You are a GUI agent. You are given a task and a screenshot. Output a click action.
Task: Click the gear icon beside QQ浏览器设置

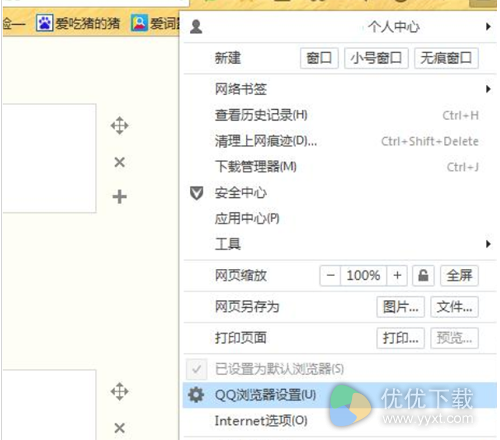[196, 395]
